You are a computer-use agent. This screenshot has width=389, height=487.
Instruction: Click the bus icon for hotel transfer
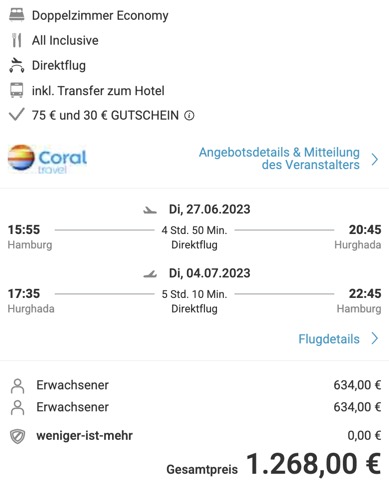pos(16,90)
